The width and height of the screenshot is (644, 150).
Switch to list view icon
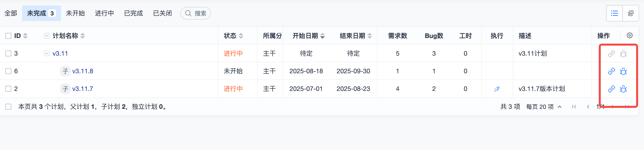pyautogui.click(x=614, y=13)
